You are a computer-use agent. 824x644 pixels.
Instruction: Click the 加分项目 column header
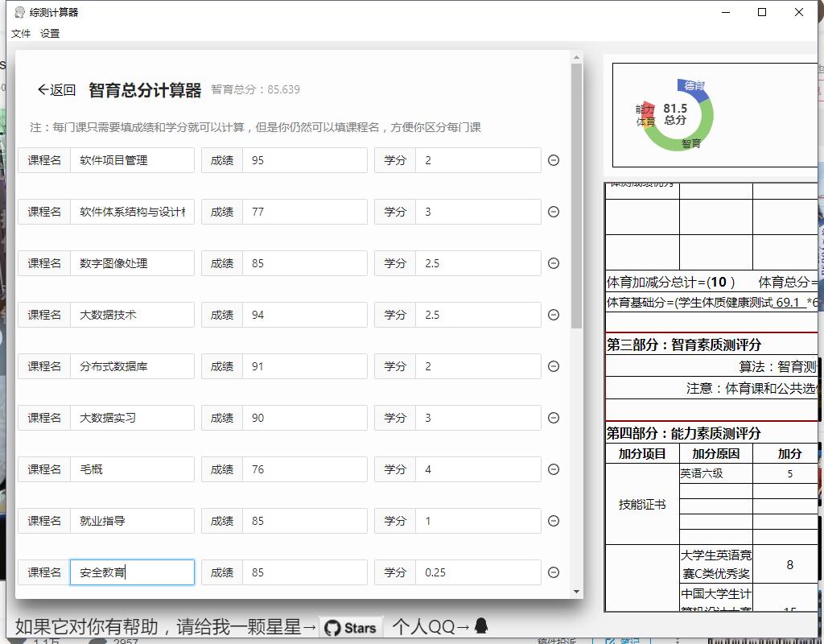click(x=642, y=454)
